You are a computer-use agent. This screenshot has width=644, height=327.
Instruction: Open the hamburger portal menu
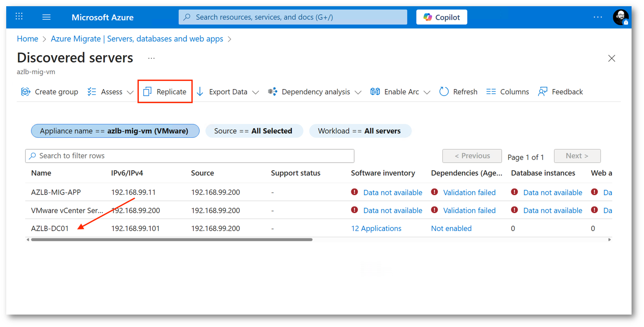46,17
